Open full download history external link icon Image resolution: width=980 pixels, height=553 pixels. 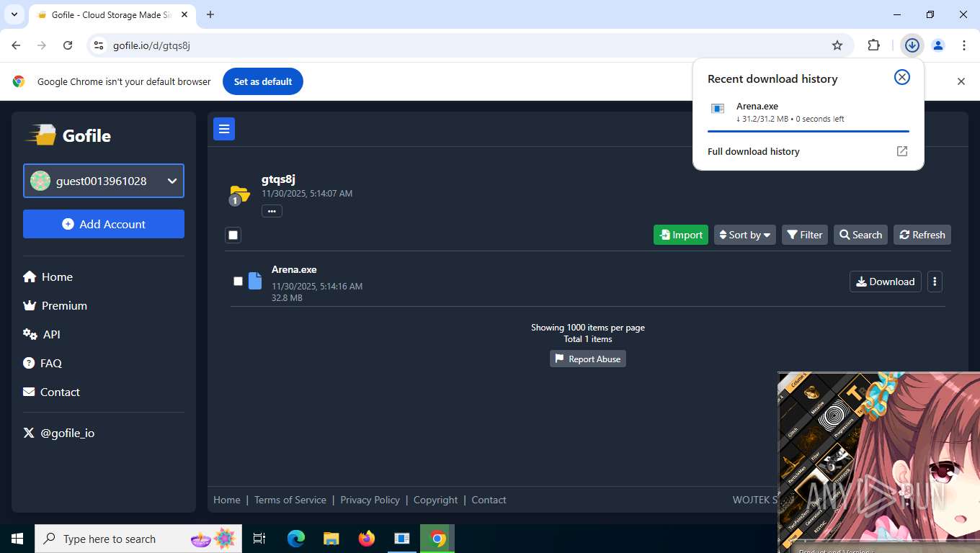902,151
